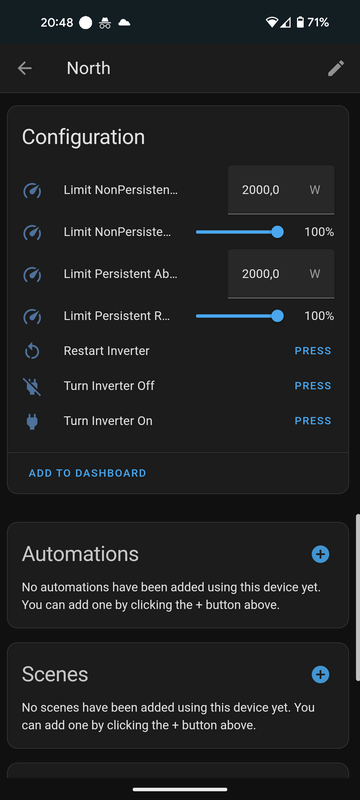Click gauge icon beside Limit Persistent Absolute
Screen dimensions: 360x800
coord(32,274)
